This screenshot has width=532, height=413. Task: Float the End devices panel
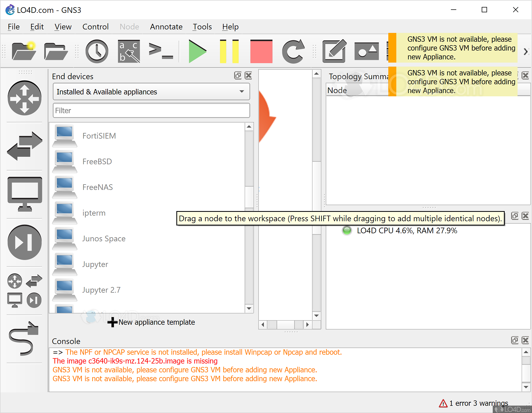[238, 75]
